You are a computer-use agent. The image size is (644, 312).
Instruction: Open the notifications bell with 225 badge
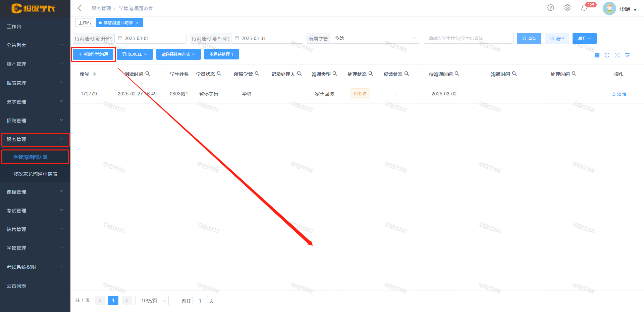[585, 7]
